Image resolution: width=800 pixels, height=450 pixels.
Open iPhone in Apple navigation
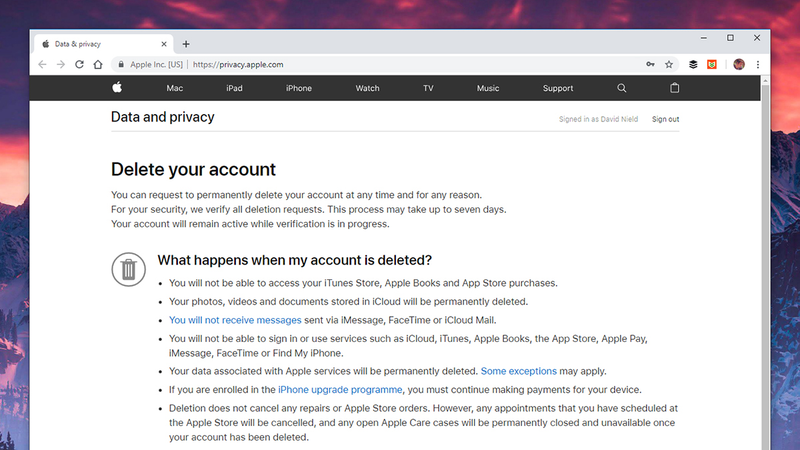(298, 88)
